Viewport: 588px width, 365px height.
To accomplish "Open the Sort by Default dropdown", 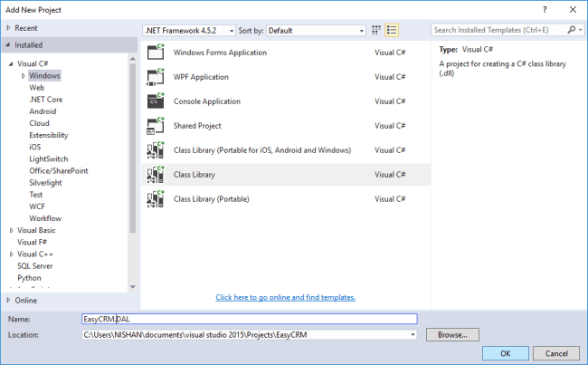I will [316, 31].
